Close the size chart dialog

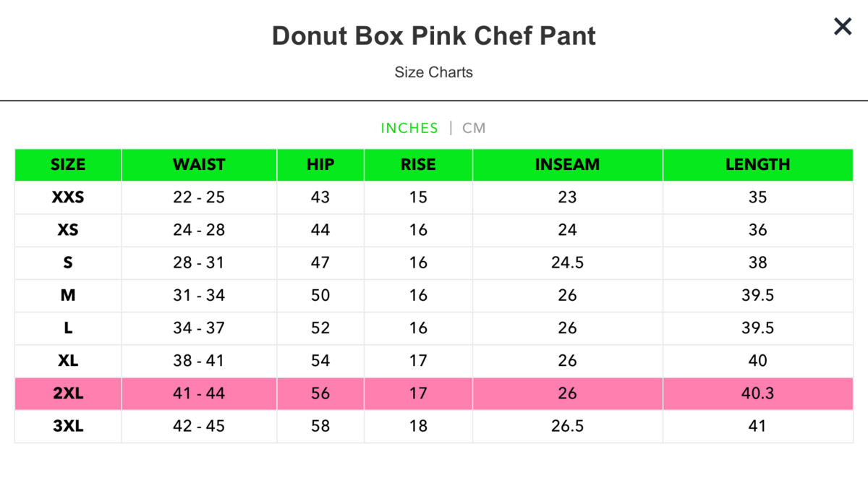[843, 27]
